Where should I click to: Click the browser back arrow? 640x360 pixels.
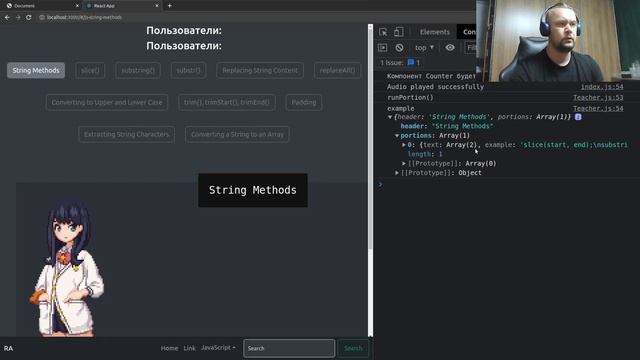click(x=7, y=18)
